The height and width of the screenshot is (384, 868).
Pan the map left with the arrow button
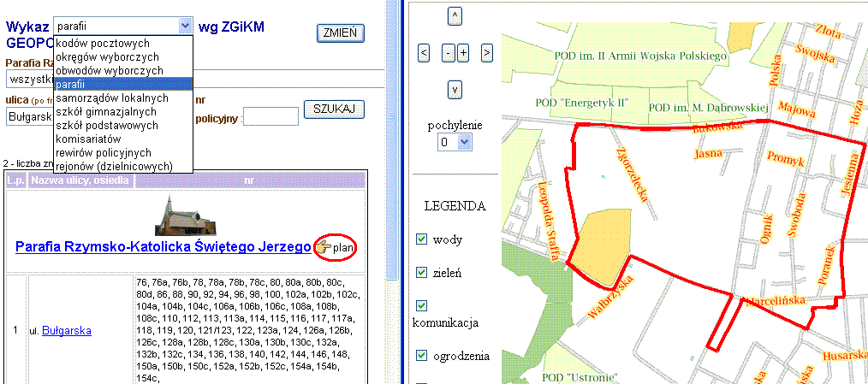424,53
